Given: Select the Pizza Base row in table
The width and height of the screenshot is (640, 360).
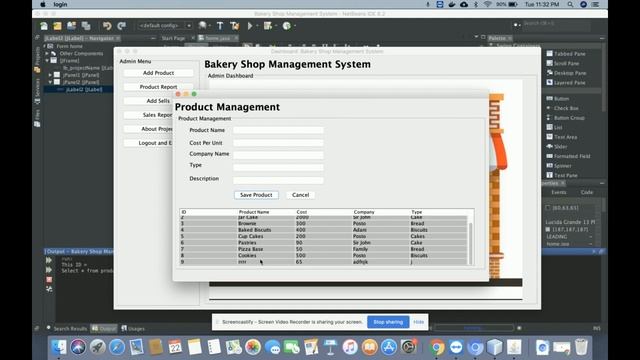Looking at the screenshot, I should click(324, 249).
